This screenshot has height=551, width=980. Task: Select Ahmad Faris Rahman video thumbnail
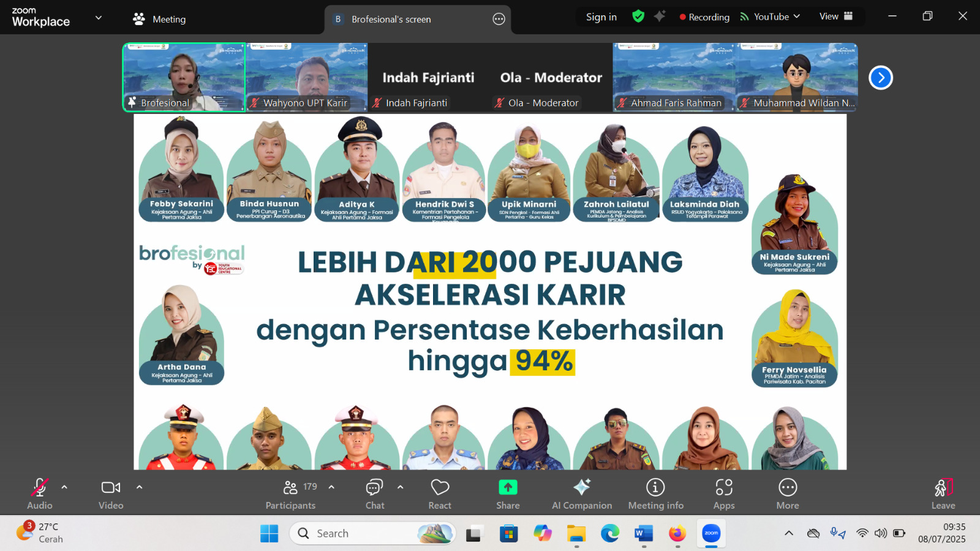tap(674, 77)
